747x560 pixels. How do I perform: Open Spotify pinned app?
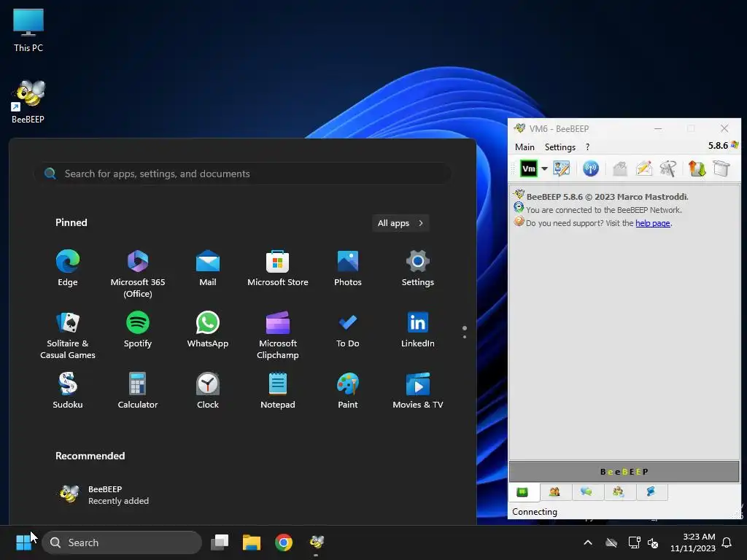[x=138, y=330]
